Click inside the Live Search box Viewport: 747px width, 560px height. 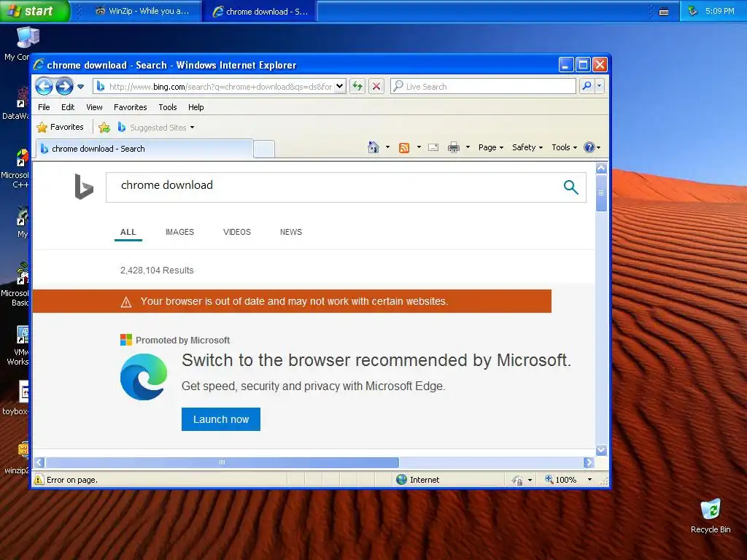[483, 86]
